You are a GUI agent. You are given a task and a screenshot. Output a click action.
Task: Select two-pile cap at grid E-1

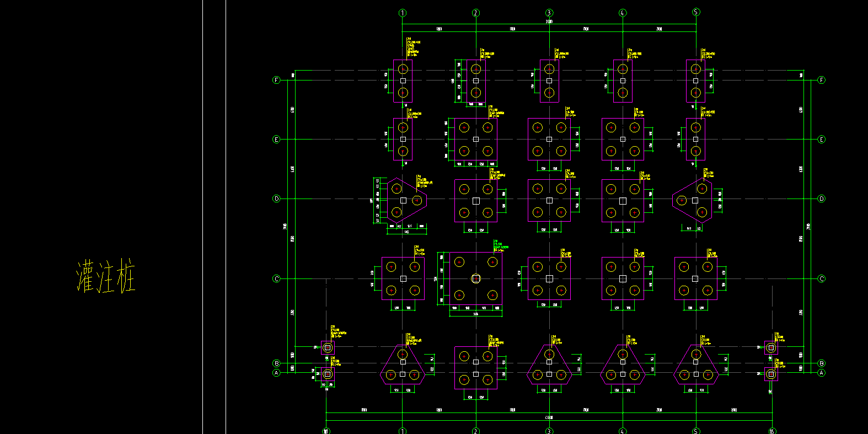403,139
